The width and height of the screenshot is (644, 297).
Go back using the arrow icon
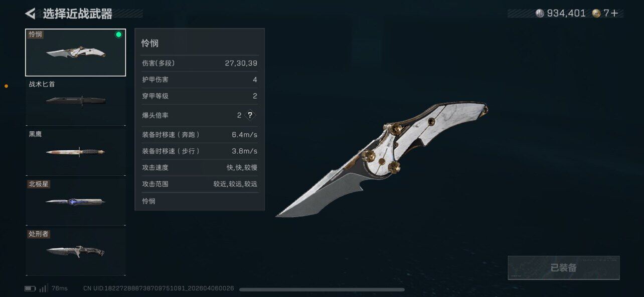pos(30,14)
